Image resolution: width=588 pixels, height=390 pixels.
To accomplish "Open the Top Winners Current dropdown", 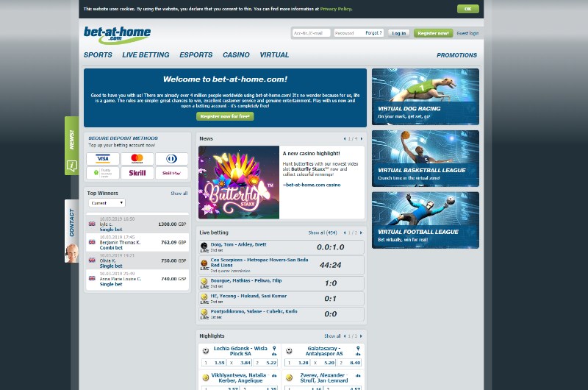I will point(107,203).
